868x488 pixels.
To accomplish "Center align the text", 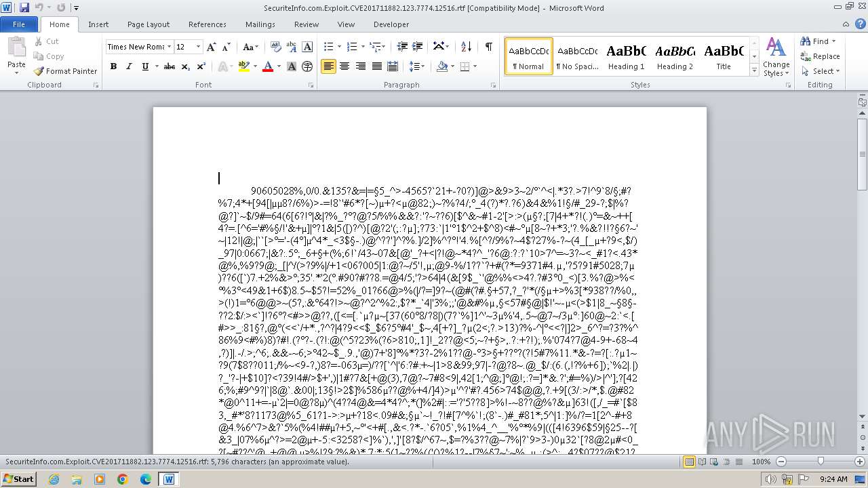I will 344,66.
